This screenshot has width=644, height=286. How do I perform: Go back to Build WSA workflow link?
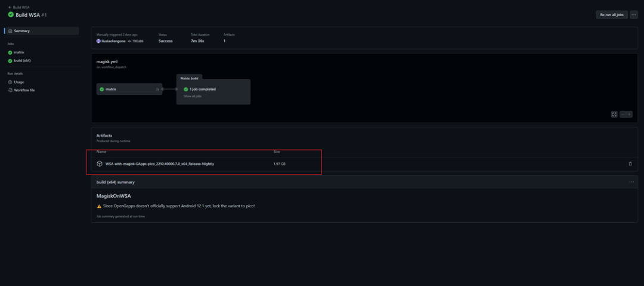click(x=18, y=7)
